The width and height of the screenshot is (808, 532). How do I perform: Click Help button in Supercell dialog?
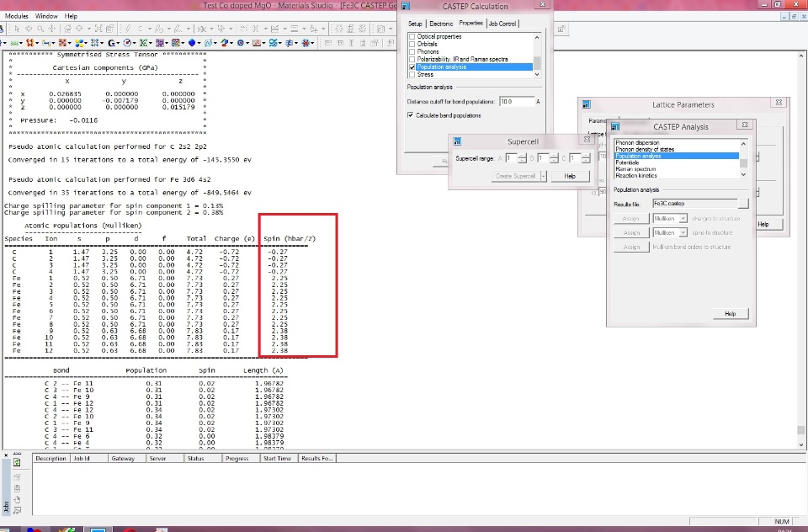tap(570, 176)
